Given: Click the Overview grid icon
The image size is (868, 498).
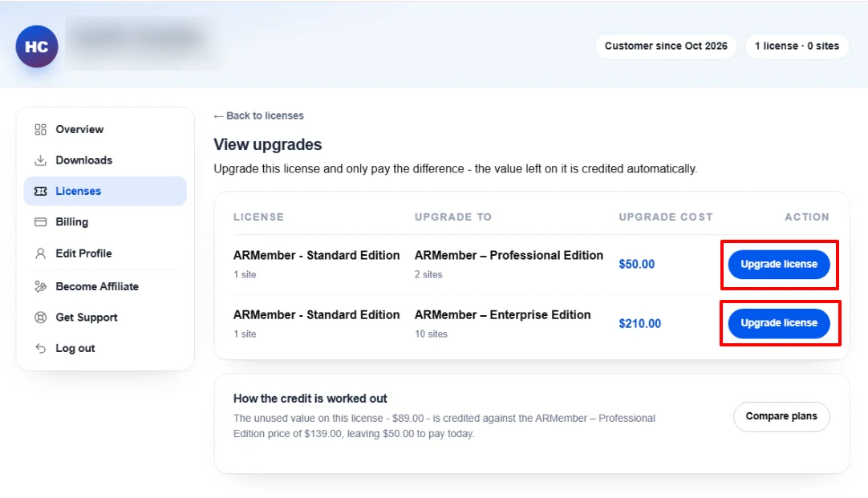Looking at the screenshot, I should (x=40, y=129).
